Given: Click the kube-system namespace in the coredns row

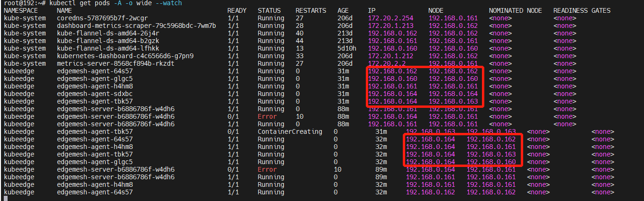Looking at the screenshot, I should [25, 18].
